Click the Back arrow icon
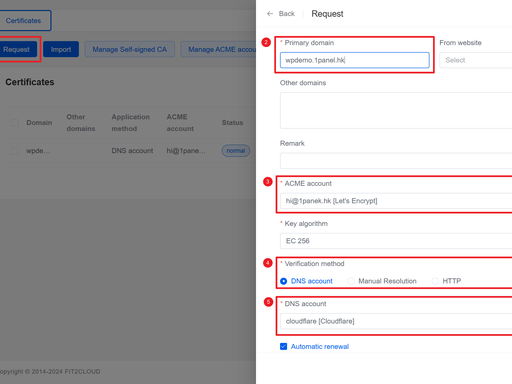This screenshot has width=512, height=384. click(270, 14)
